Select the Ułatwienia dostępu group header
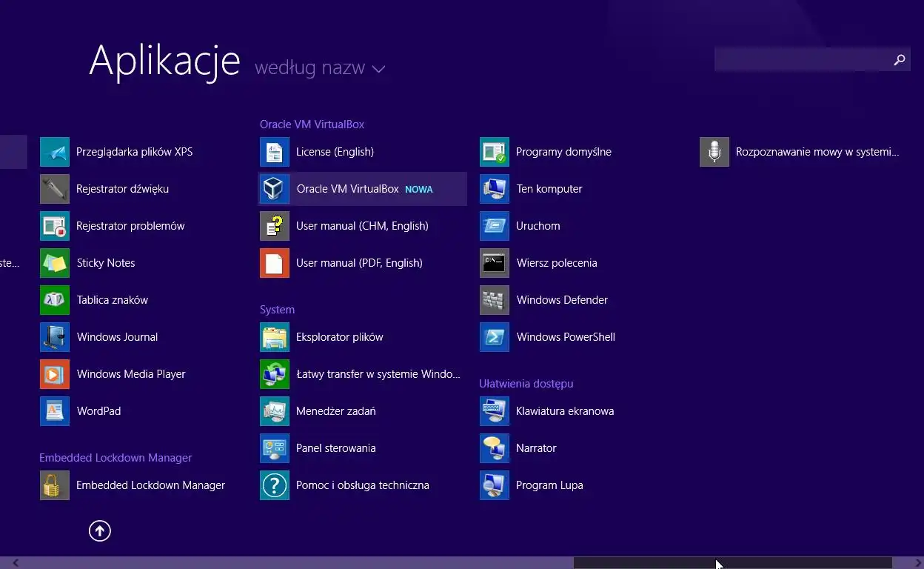 point(526,384)
